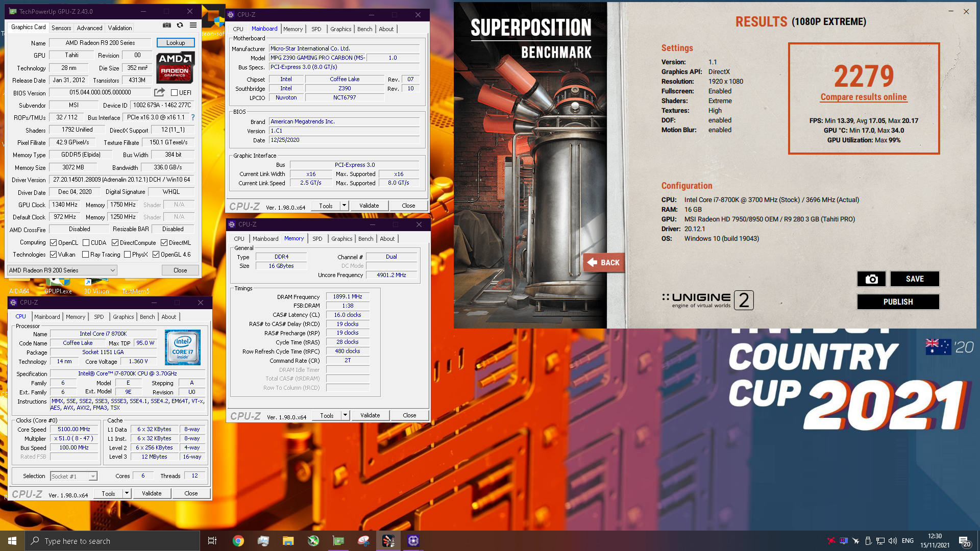Image resolution: width=980 pixels, height=551 pixels.
Task: Expand Tools dropdown arrow in CPU-Z Memory window
Action: 345,415
